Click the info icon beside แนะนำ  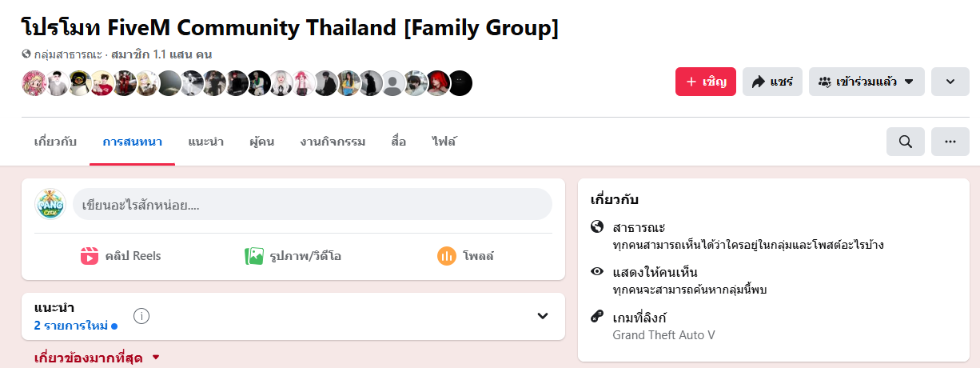(141, 316)
